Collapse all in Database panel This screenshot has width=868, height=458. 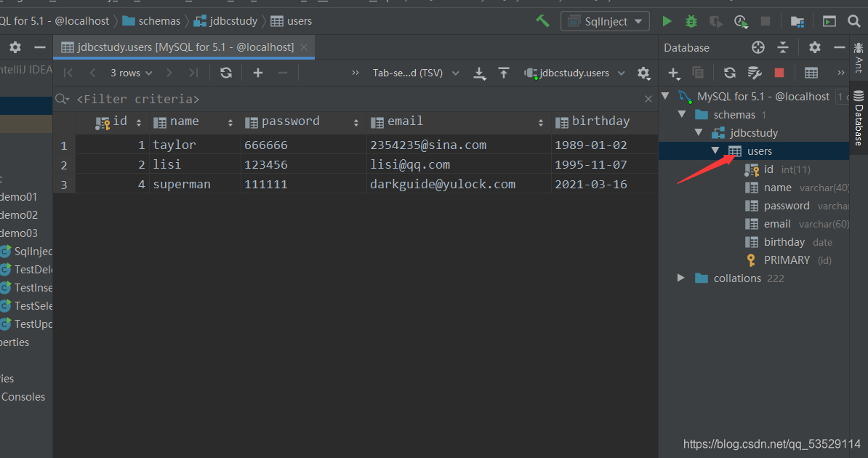pos(783,48)
